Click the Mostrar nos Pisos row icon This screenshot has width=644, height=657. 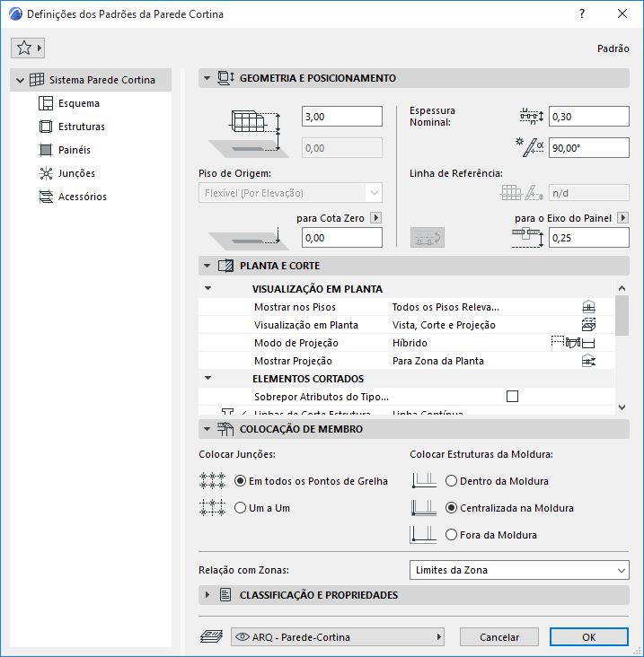point(588,307)
